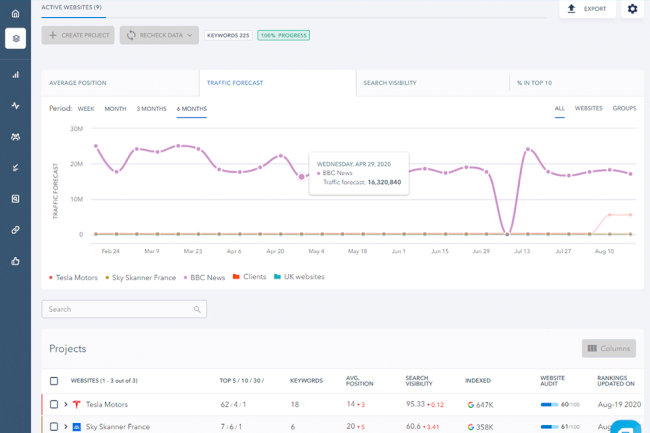Open the bar chart rankings sidebar icon
The image size is (650, 433).
point(15,74)
